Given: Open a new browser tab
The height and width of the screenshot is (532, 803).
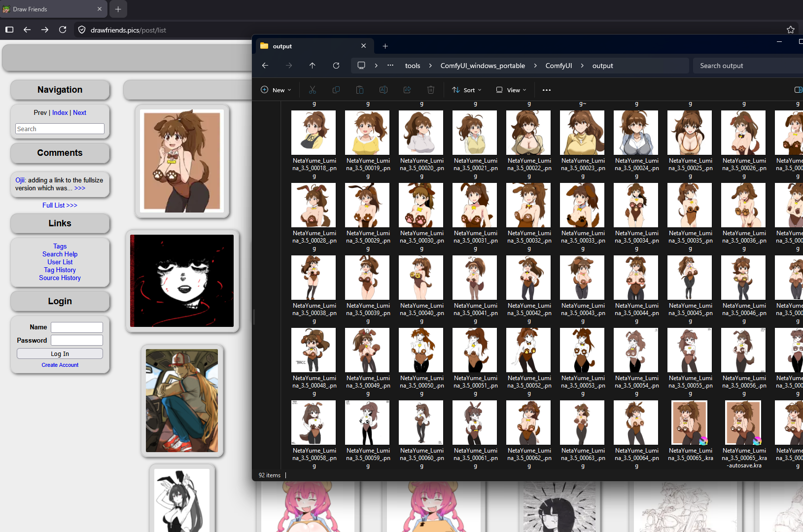Looking at the screenshot, I should coord(118,9).
